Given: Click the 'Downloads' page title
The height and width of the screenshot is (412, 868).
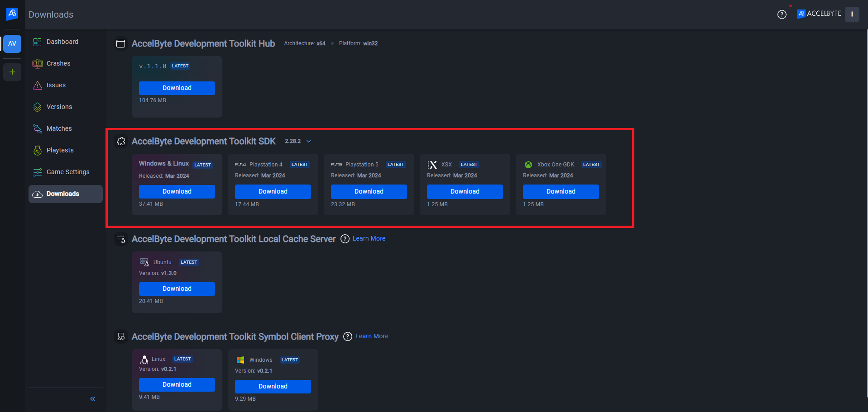Looking at the screenshot, I should tap(51, 14).
